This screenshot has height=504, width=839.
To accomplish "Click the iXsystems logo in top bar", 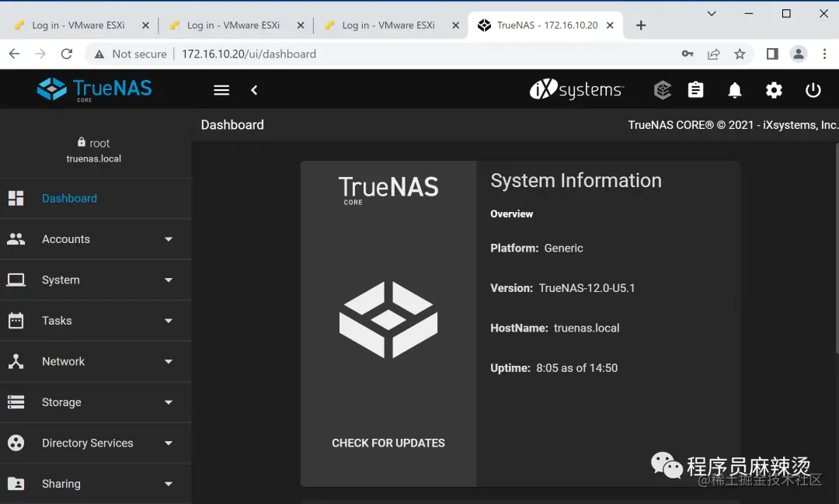I will (576, 89).
